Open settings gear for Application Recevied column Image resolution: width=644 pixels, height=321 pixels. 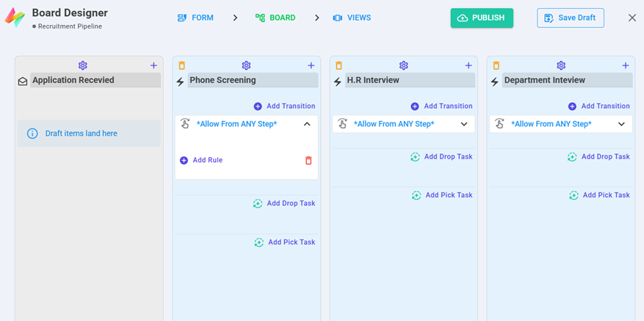(x=83, y=66)
